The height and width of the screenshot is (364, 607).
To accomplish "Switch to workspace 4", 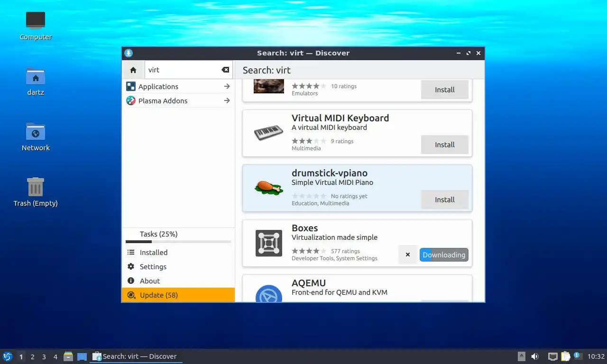I will click(x=55, y=357).
